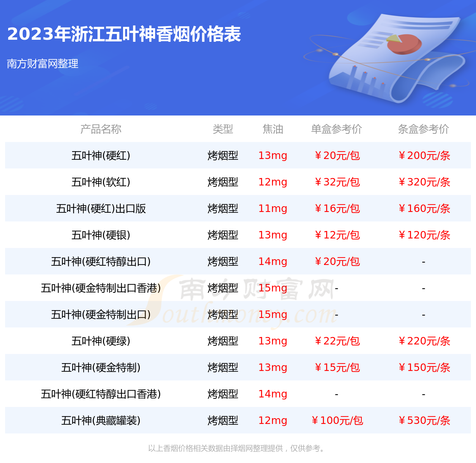Select product name 五叶神(硬金特制出口香港)
This screenshot has height=463, width=476.
pyautogui.click(x=101, y=288)
